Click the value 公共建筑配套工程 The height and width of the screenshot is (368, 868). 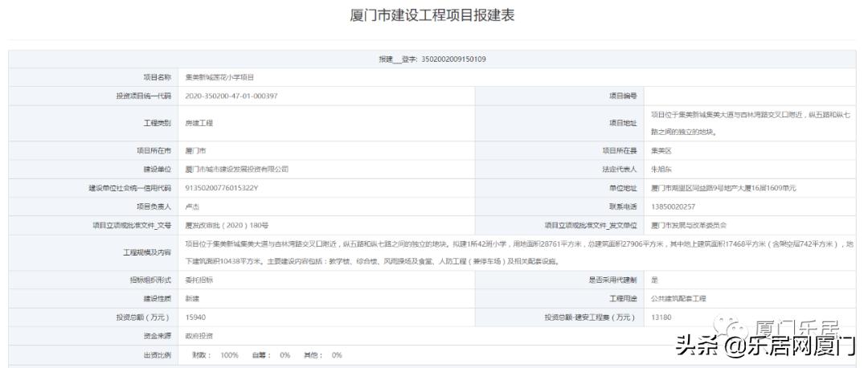[x=679, y=298]
